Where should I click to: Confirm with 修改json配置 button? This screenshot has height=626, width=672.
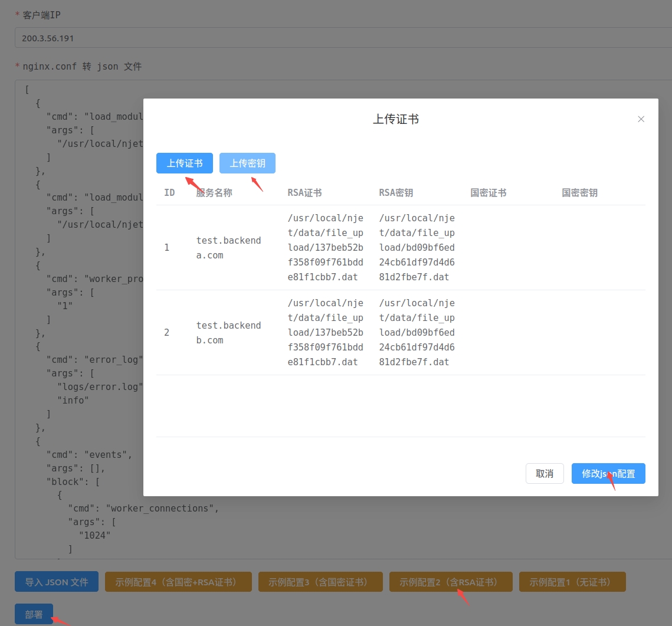[608, 474]
